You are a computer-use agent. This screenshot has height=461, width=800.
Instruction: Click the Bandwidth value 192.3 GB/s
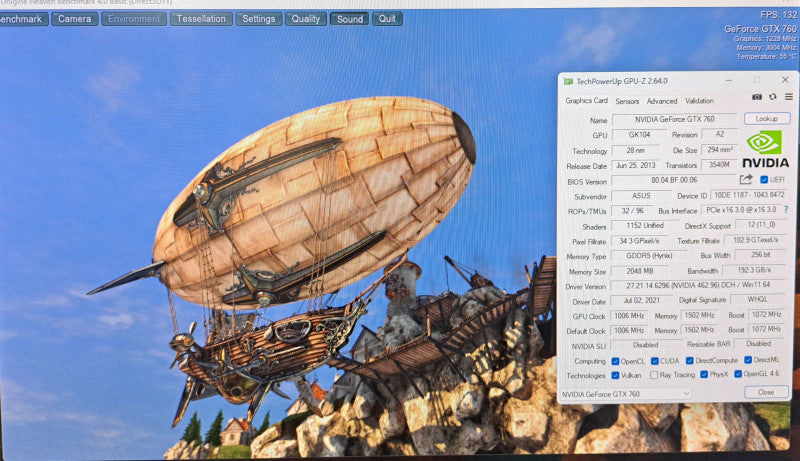click(x=754, y=270)
